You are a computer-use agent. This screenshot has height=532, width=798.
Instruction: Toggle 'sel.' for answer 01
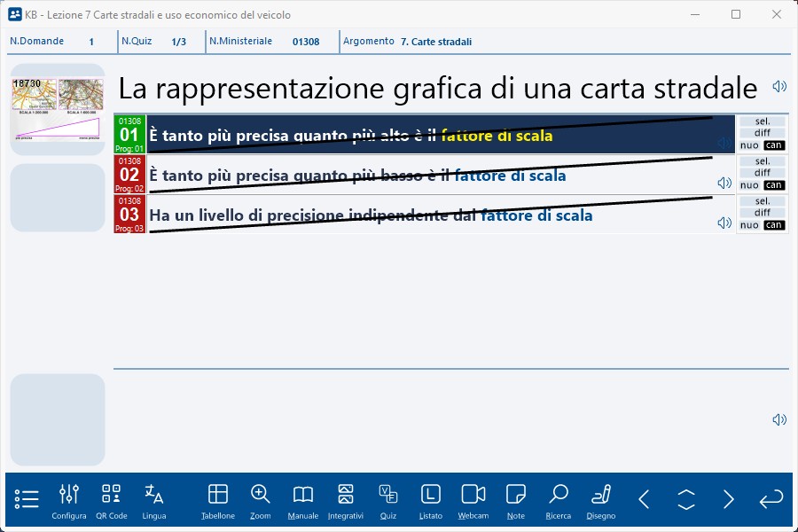pyautogui.click(x=763, y=121)
